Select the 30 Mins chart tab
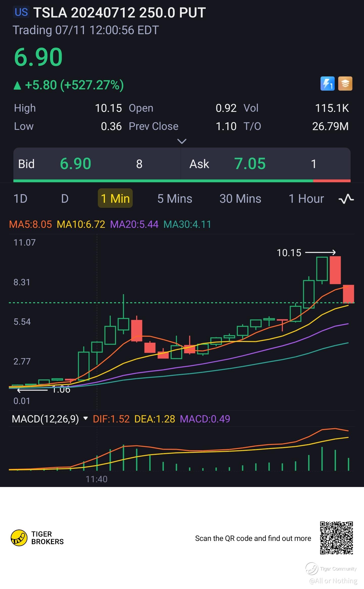 coord(240,199)
